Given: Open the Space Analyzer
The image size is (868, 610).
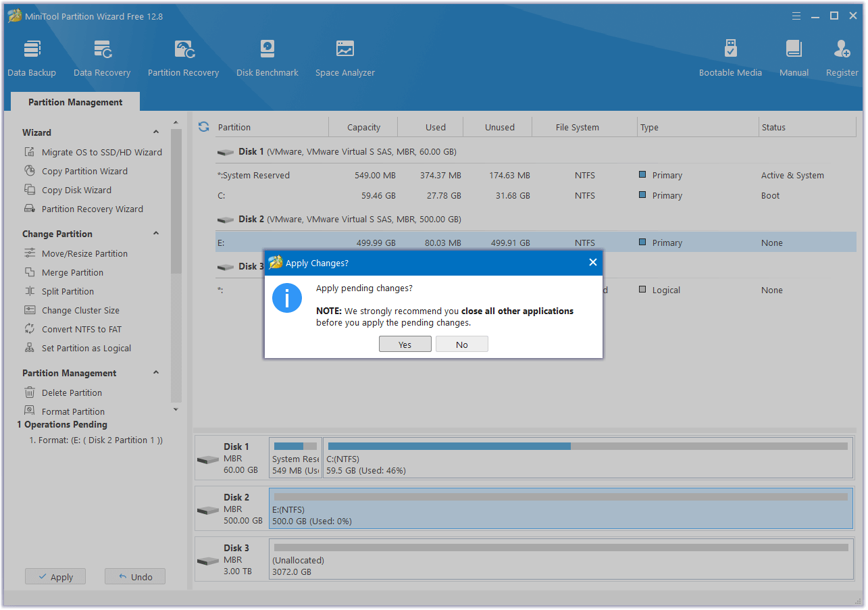Looking at the screenshot, I should pos(345,58).
